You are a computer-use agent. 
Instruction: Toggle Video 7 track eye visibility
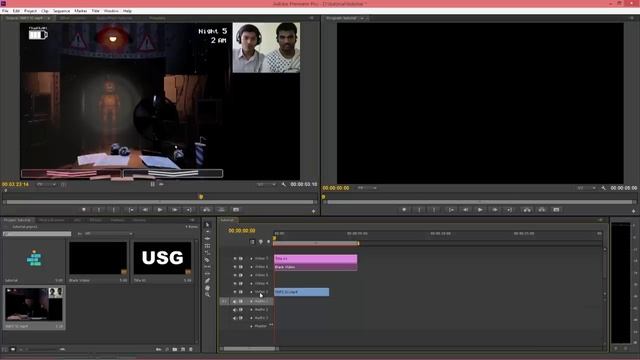(235, 259)
